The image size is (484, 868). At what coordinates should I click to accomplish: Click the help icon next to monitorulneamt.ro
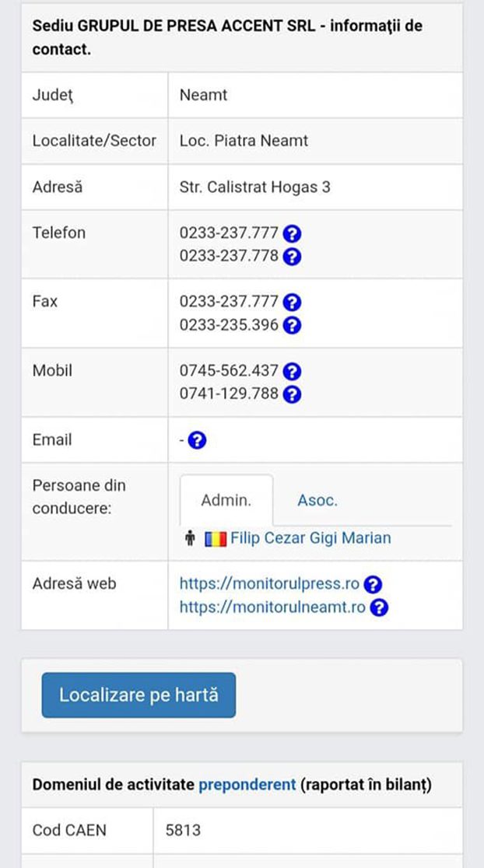(x=379, y=607)
